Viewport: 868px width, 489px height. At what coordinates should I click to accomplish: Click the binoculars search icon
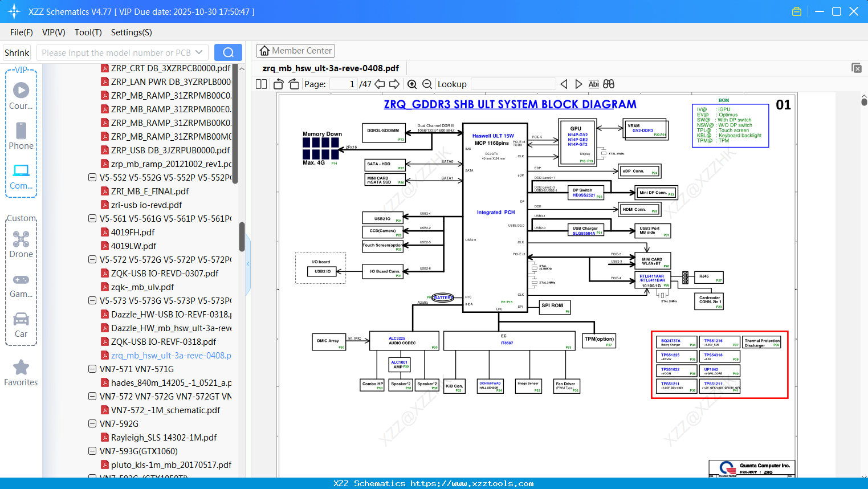point(609,84)
